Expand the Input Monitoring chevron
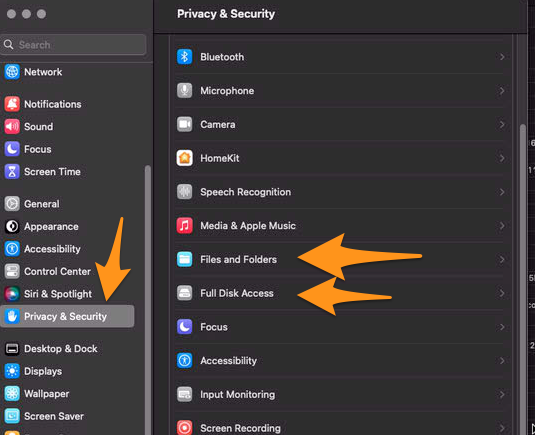Image resolution: width=535 pixels, height=435 pixels. pyautogui.click(x=502, y=394)
